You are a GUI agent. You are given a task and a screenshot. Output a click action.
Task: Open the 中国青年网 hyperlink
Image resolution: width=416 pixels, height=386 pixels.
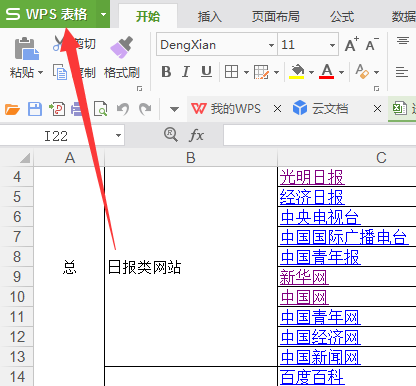[320, 317]
